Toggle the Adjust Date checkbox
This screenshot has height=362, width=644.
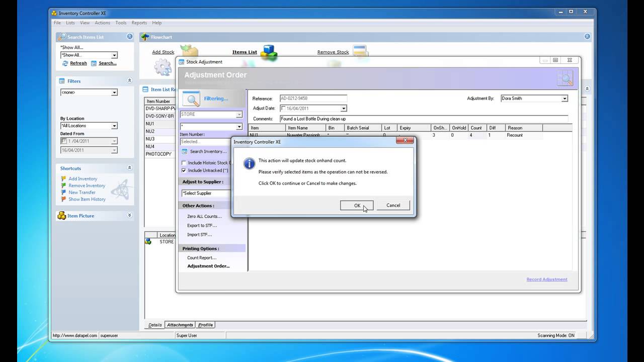[283, 109]
